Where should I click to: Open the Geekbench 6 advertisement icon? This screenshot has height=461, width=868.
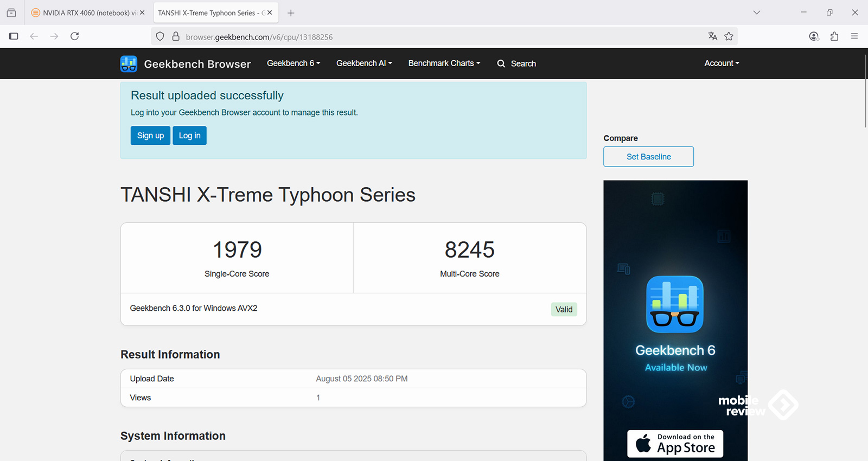click(x=675, y=304)
